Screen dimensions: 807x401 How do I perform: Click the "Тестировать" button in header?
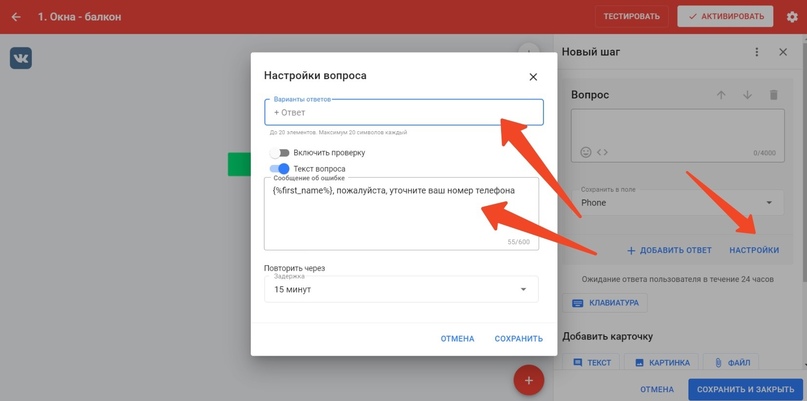pyautogui.click(x=632, y=17)
